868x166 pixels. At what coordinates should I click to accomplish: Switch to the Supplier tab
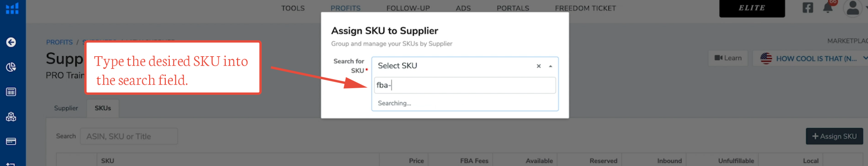tap(66, 108)
